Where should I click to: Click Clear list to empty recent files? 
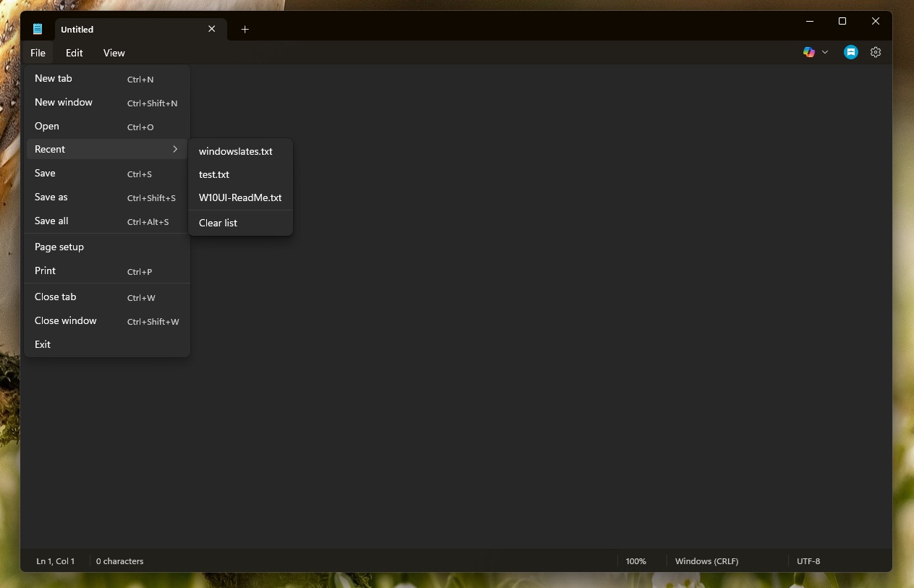[218, 223]
